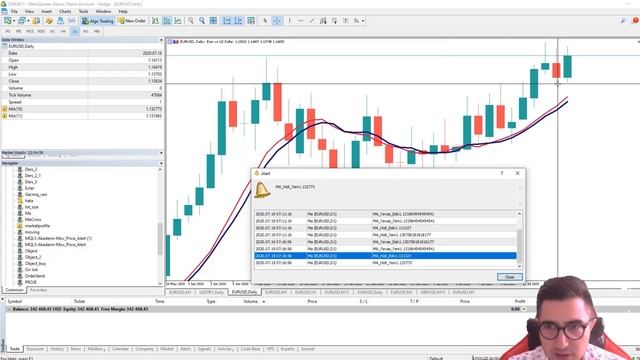The height and width of the screenshot is (360, 640).
Task: Select the H1 timeframe button
Action: pyautogui.click(x=52, y=31)
